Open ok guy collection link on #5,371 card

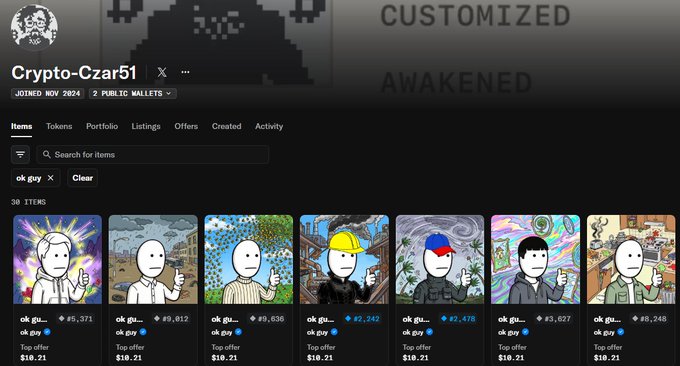coord(30,332)
